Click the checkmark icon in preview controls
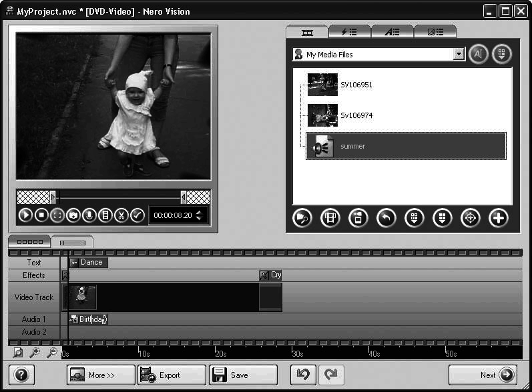Viewport: 532px width, 392px height. (x=138, y=215)
